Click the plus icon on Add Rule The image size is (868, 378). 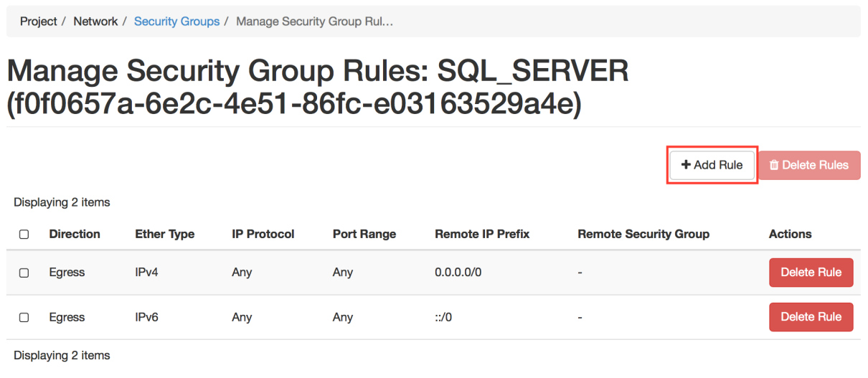(x=686, y=165)
